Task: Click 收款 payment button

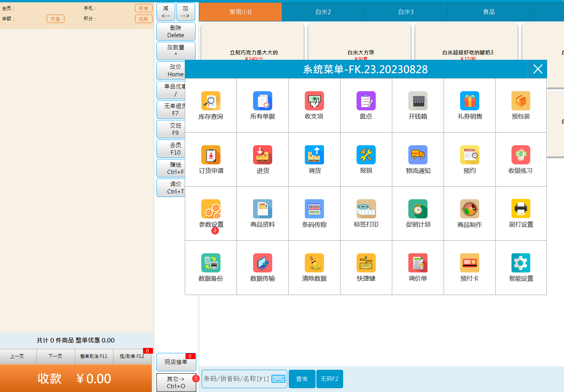Action: coord(76,378)
